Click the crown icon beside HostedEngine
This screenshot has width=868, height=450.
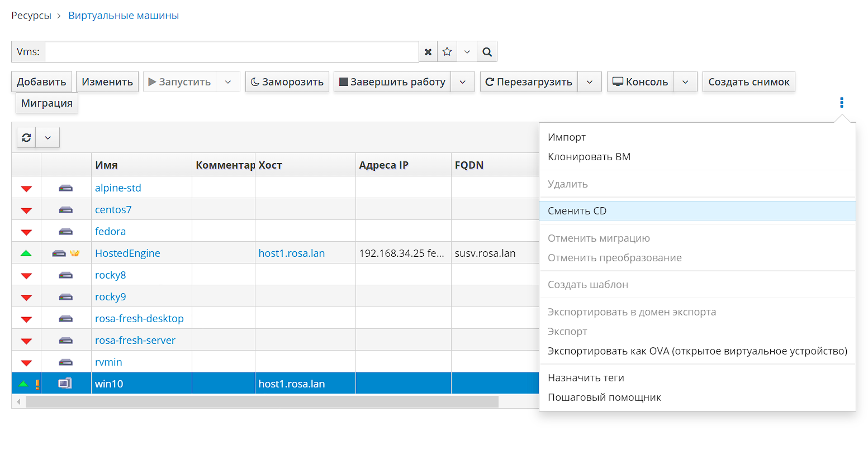pos(75,253)
